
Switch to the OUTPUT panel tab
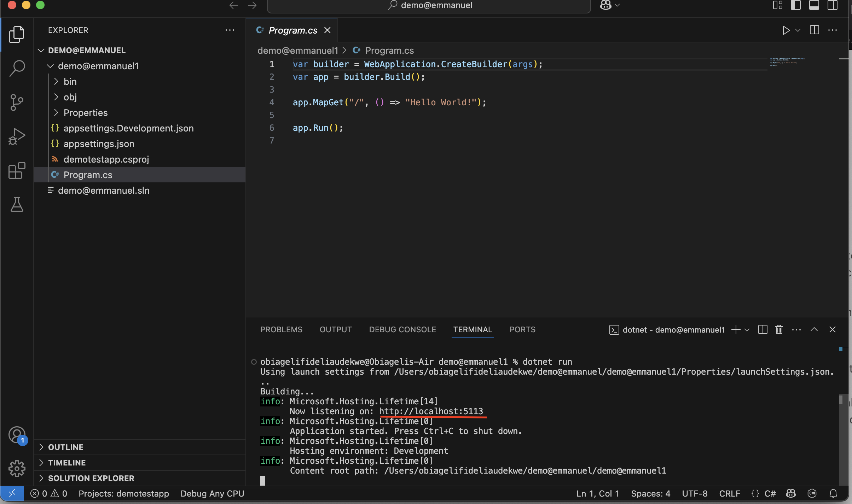point(336,329)
